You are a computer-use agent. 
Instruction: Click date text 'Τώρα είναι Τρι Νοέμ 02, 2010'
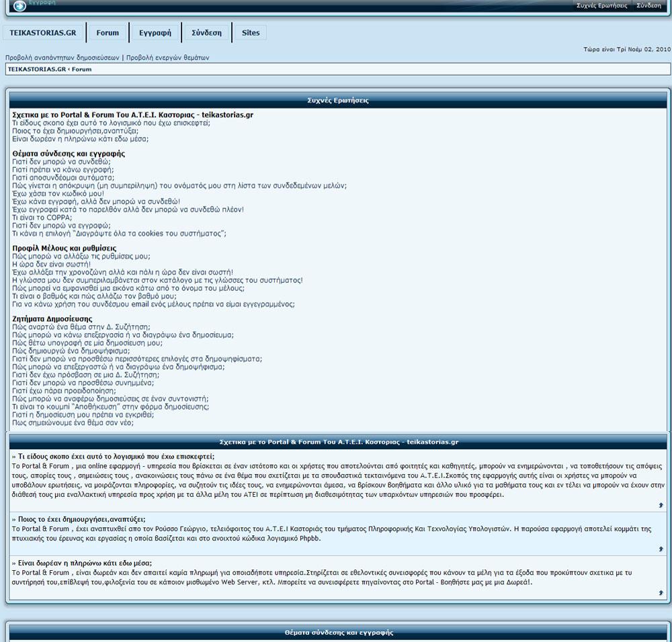click(627, 49)
